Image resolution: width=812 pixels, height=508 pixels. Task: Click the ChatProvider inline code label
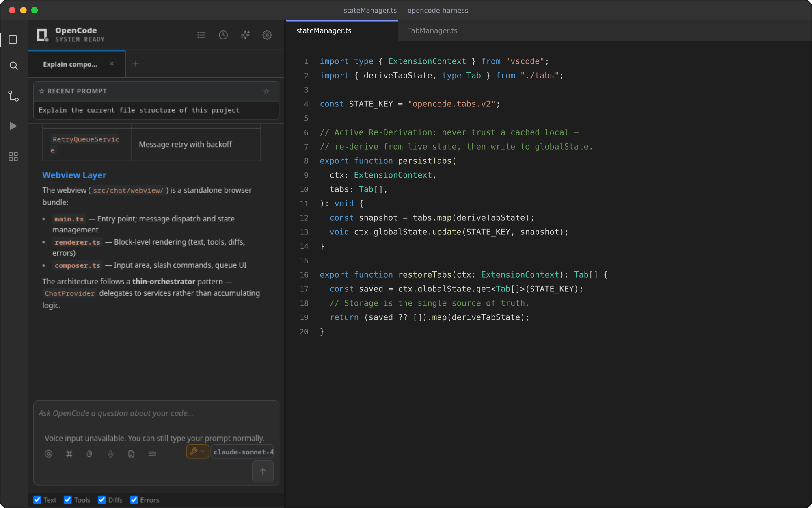[x=69, y=293]
